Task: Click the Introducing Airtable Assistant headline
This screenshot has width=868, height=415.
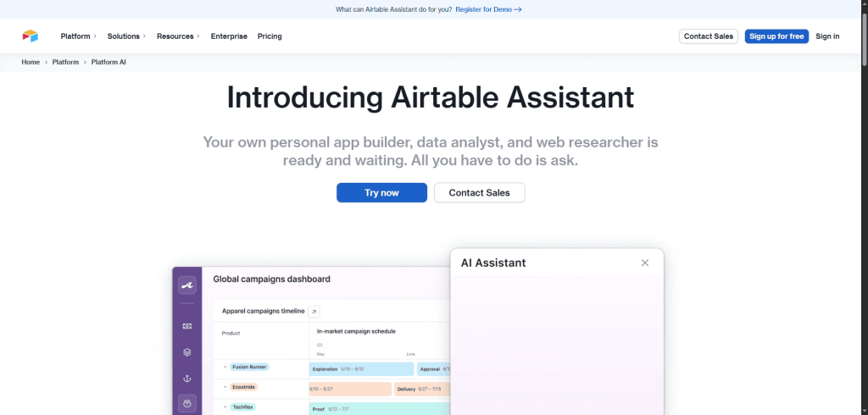Action: coord(430,98)
